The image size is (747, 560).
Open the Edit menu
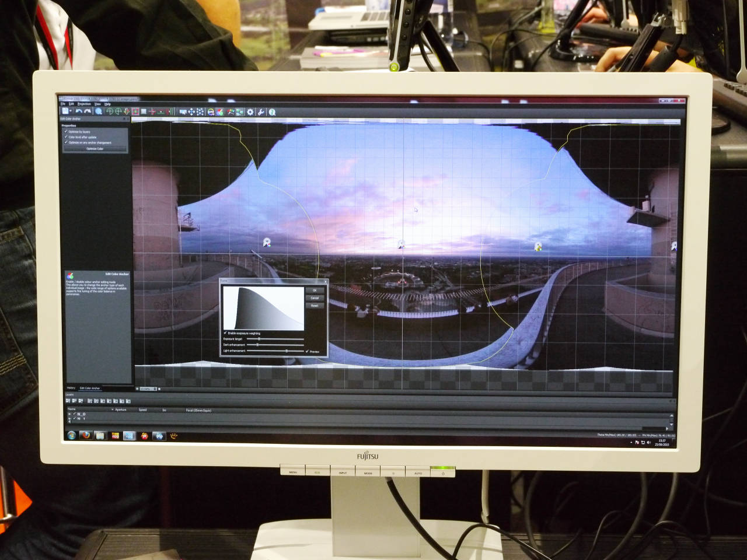pyautogui.click(x=72, y=104)
